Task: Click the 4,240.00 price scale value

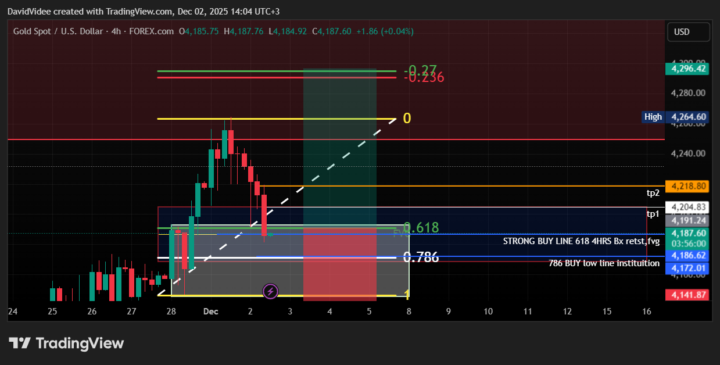Action: click(x=687, y=153)
